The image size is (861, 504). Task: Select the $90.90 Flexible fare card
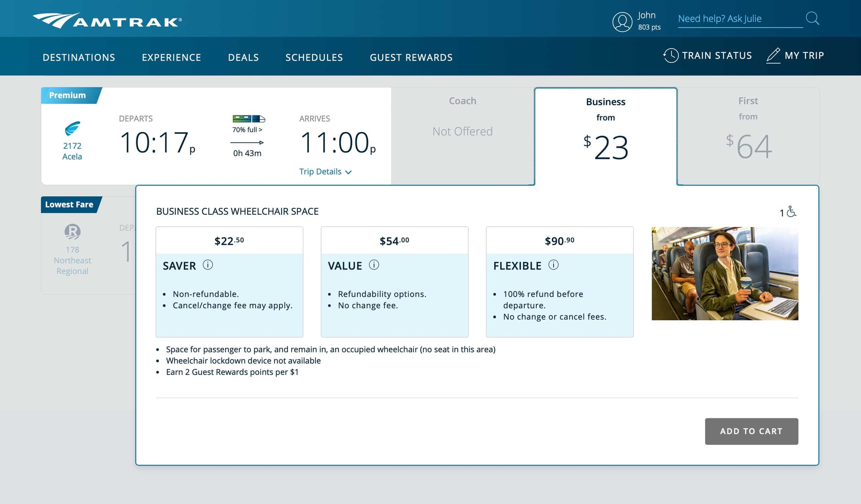559,281
